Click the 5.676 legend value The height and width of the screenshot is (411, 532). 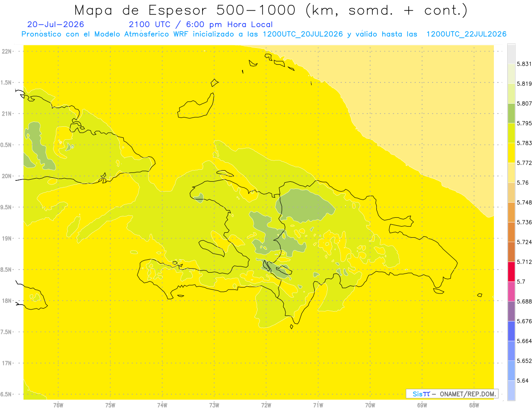pyautogui.click(x=524, y=321)
